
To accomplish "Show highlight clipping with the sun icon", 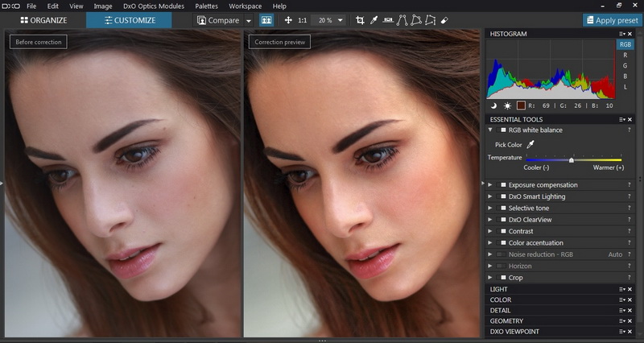I will pyautogui.click(x=507, y=105).
